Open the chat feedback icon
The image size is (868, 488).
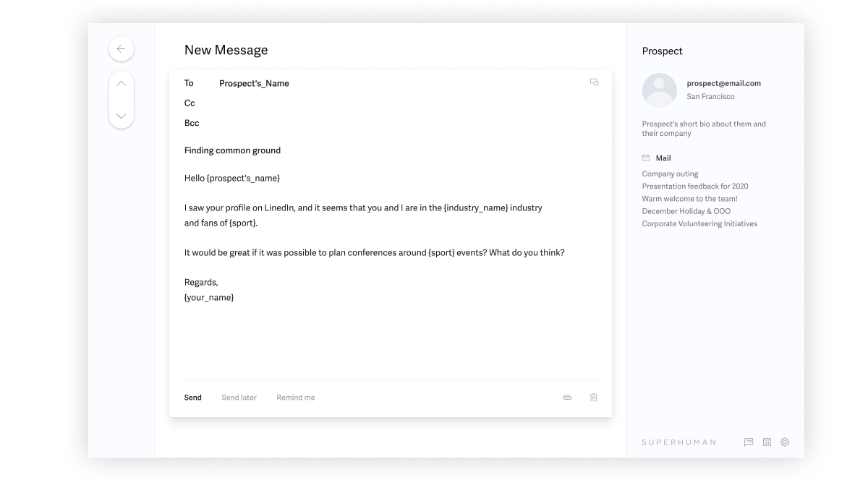click(749, 442)
